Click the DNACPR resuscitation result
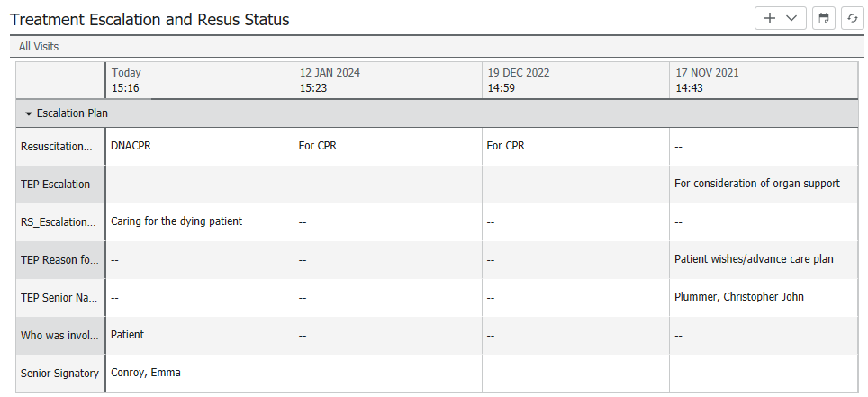The height and width of the screenshot is (397, 868). (x=131, y=146)
